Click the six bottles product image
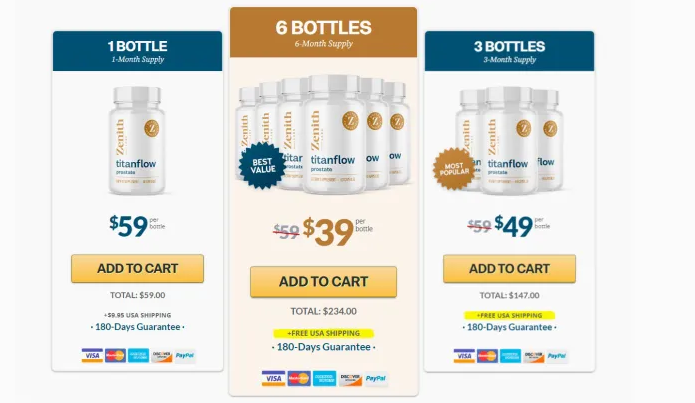 (x=323, y=134)
